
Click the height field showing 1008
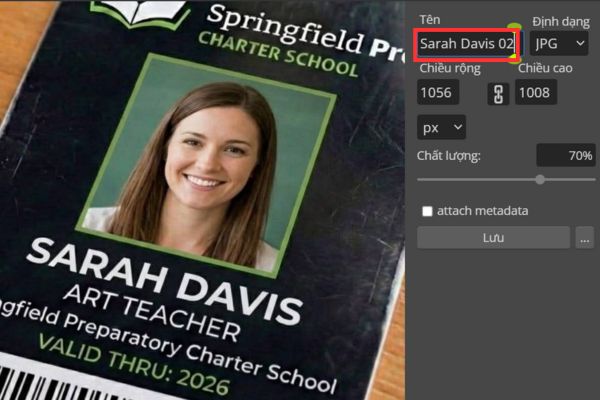536,92
